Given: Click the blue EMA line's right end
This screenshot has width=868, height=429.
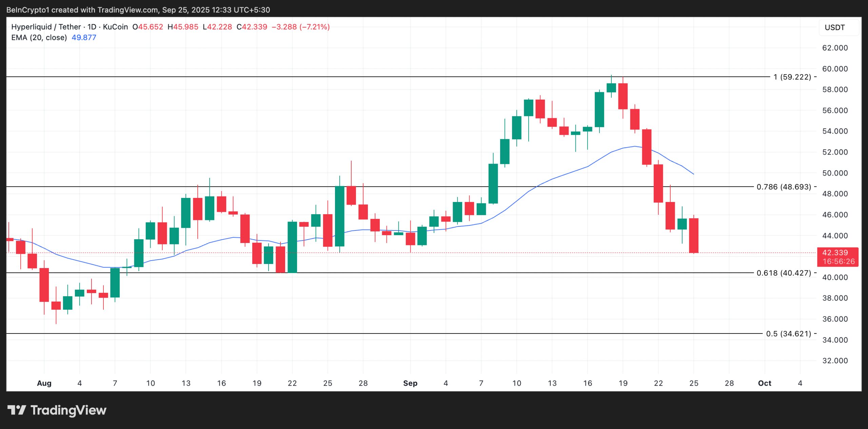Looking at the screenshot, I should pyautogui.click(x=693, y=173).
